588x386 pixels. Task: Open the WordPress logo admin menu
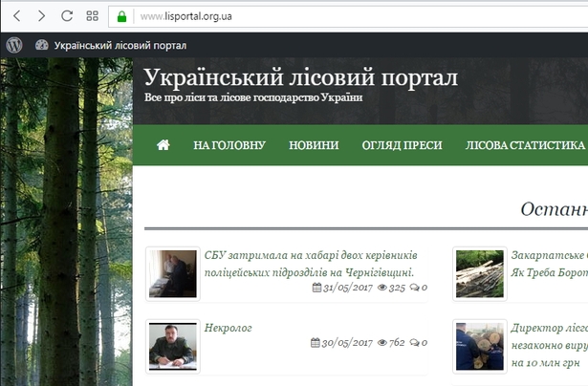[x=14, y=45]
